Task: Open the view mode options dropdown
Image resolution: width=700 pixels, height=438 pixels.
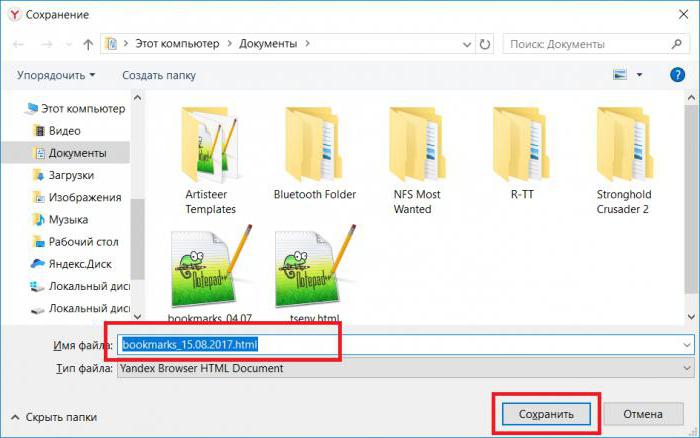Action: [640, 75]
